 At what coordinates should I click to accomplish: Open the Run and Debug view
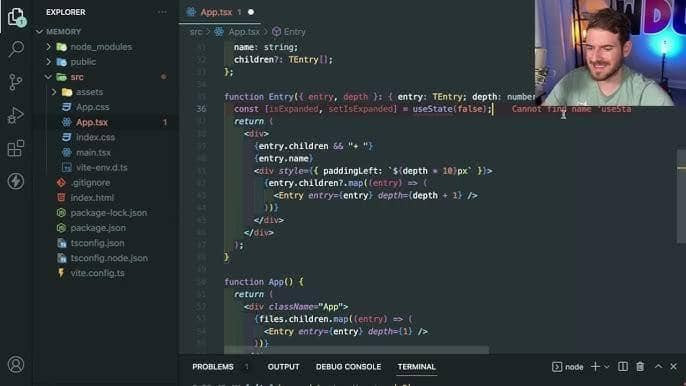[x=16, y=115]
